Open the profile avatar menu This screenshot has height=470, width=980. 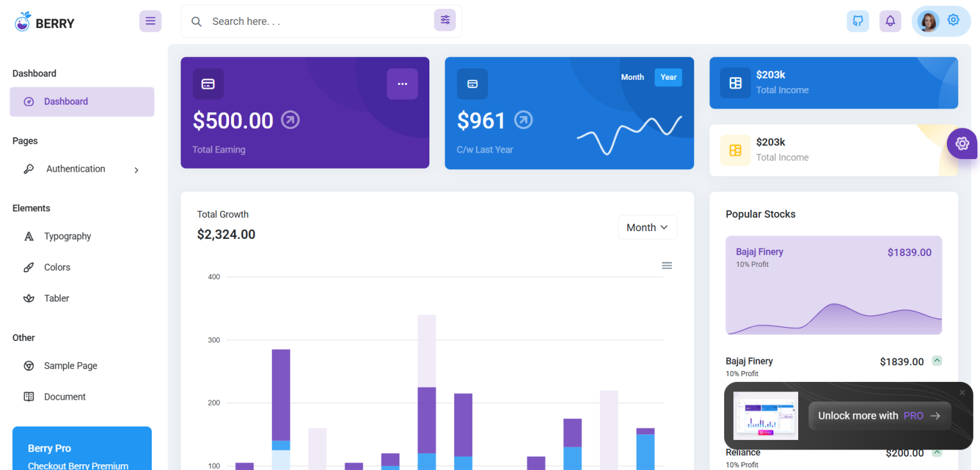pyautogui.click(x=928, y=20)
